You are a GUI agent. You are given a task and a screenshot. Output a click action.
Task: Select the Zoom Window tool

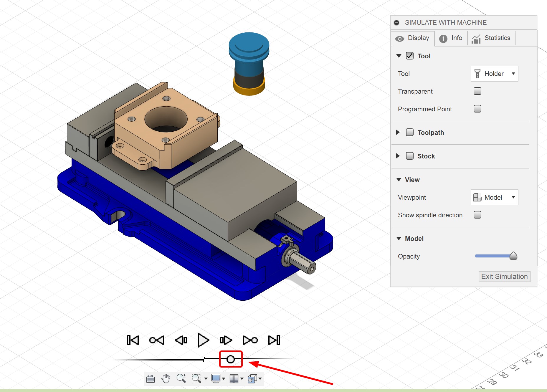click(x=197, y=379)
